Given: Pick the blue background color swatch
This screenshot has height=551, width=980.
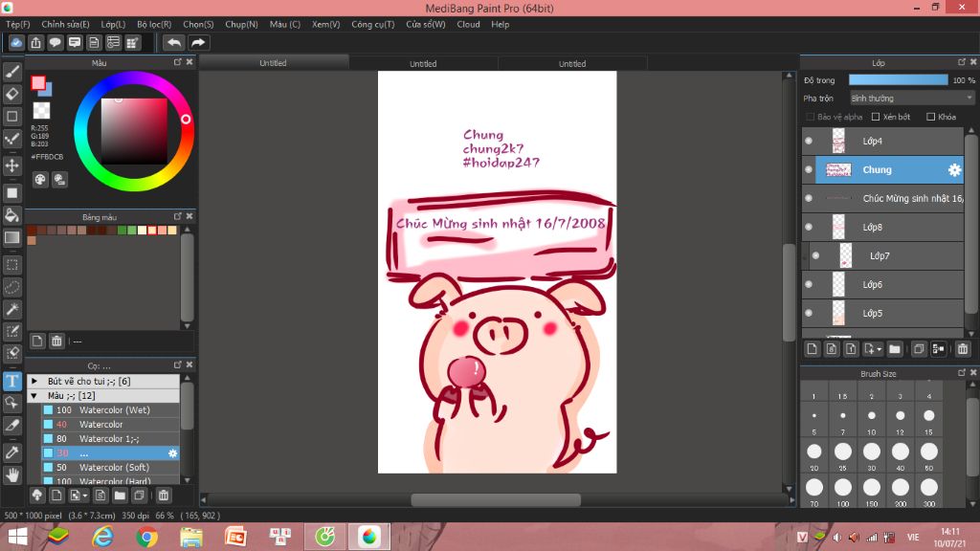Looking at the screenshot, I should (48, 91).
